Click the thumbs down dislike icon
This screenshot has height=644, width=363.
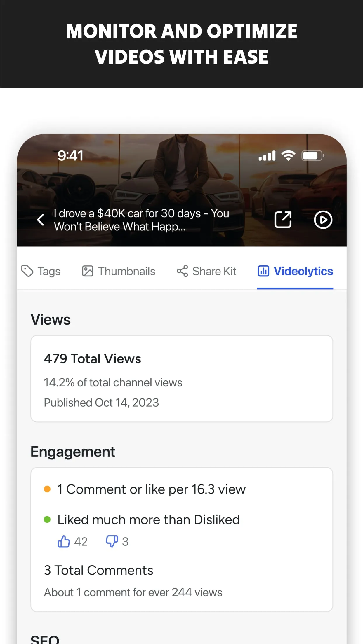pos(112,541)
